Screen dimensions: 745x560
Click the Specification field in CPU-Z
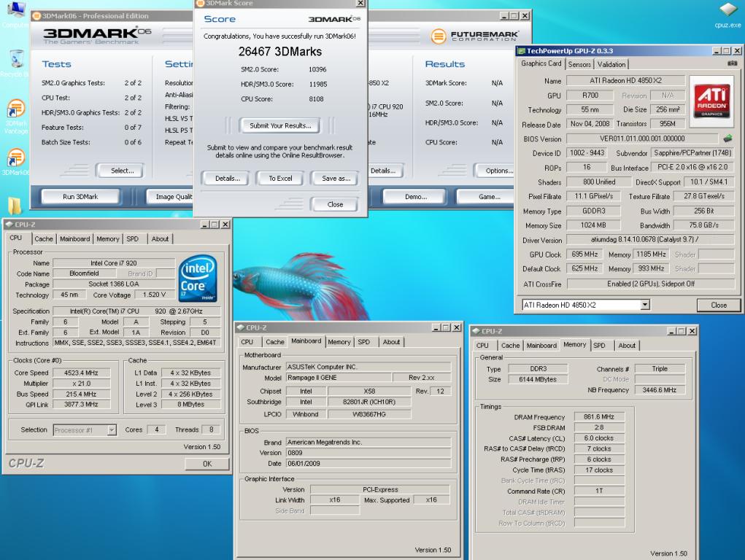tap(136, 311)
